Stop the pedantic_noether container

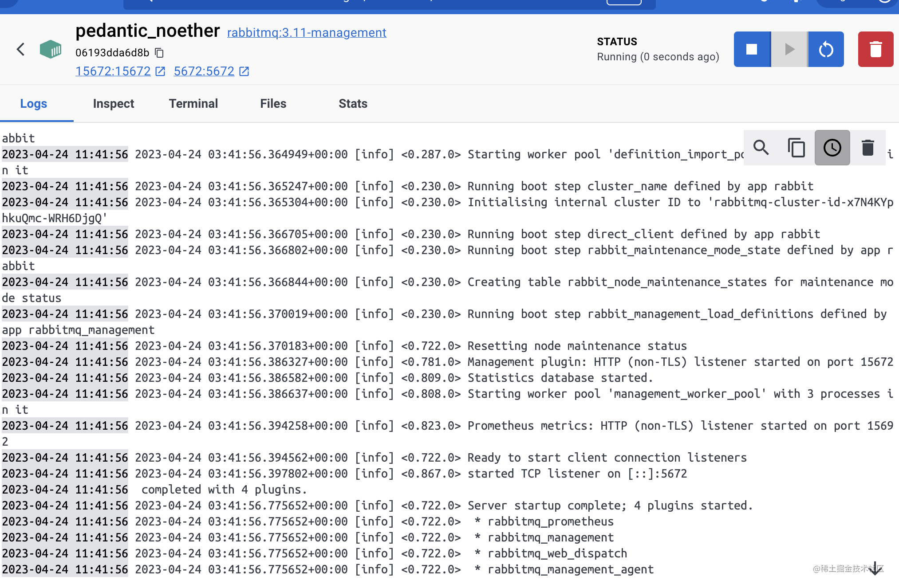(752, 49)
